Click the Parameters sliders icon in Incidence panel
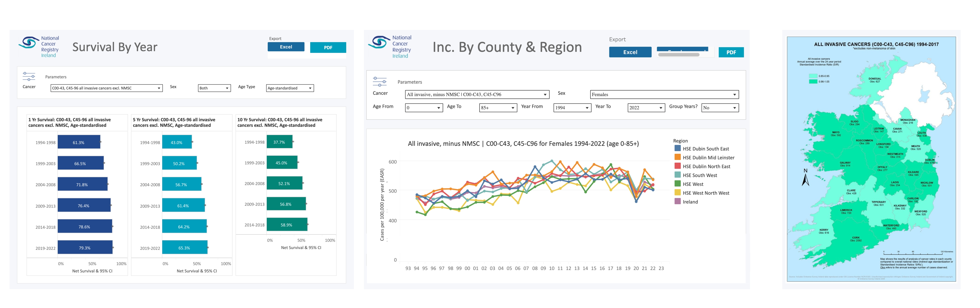Image resolution: width=980 pixels, height=308 pixels. pyautogui.click(x=379, y=81)
